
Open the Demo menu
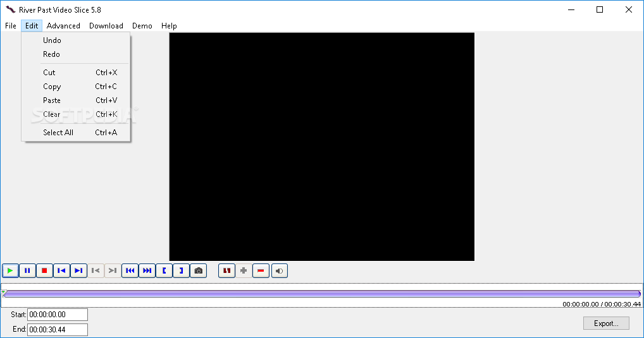click(142, 26)
